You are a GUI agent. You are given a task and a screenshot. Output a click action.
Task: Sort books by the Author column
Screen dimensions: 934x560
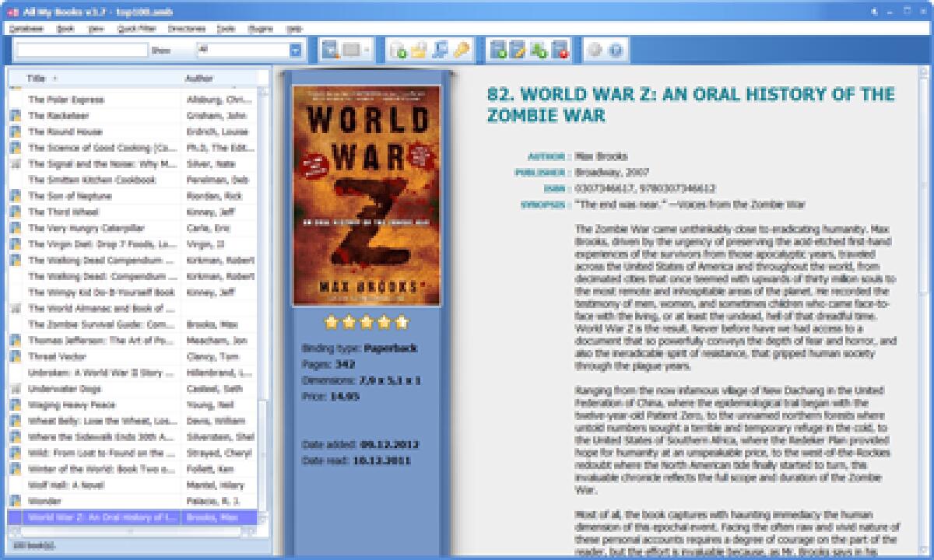point(198,78)
